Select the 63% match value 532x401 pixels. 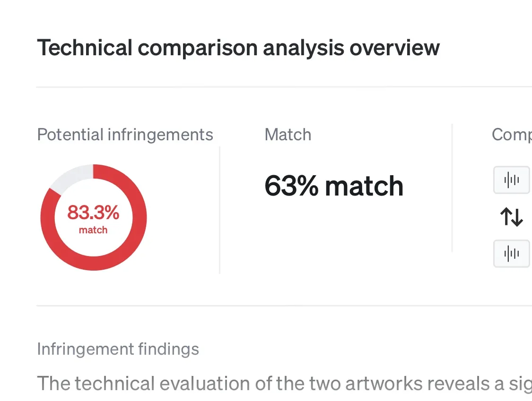click(334, 186)
